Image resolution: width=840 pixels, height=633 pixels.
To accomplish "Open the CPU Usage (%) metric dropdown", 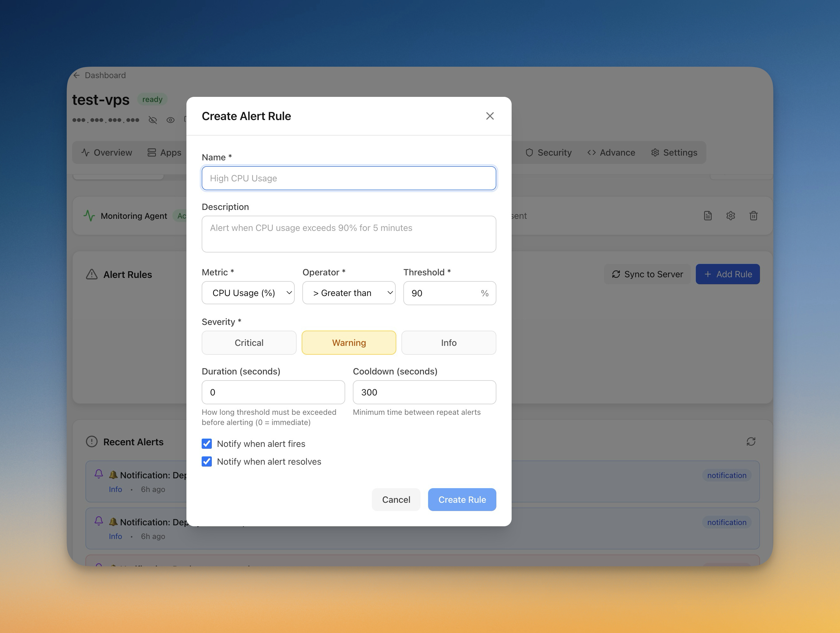I will (248, 293).
